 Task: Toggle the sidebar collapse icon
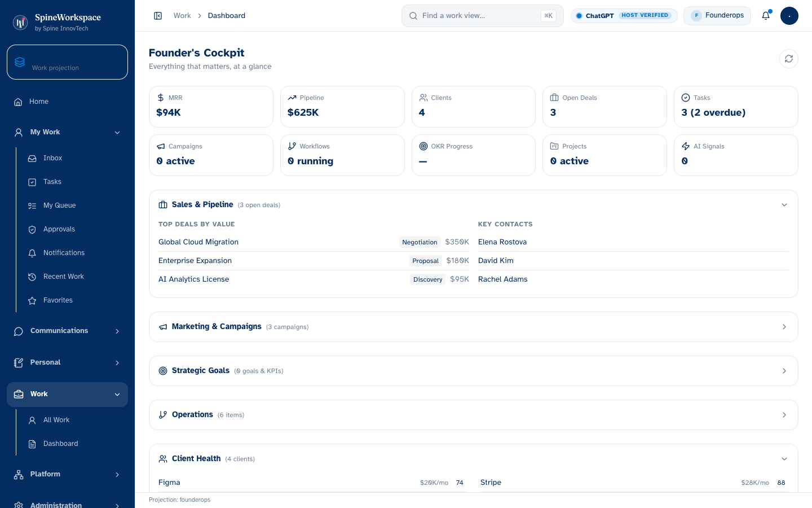[158, 16]
